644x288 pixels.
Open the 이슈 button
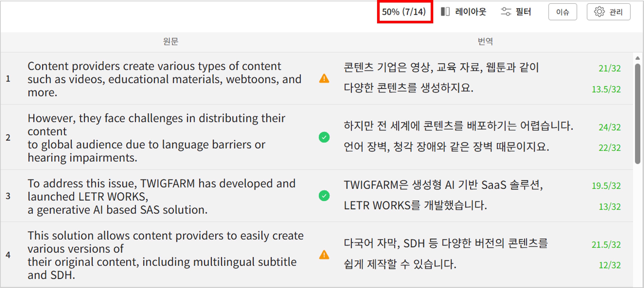[562, 12]
